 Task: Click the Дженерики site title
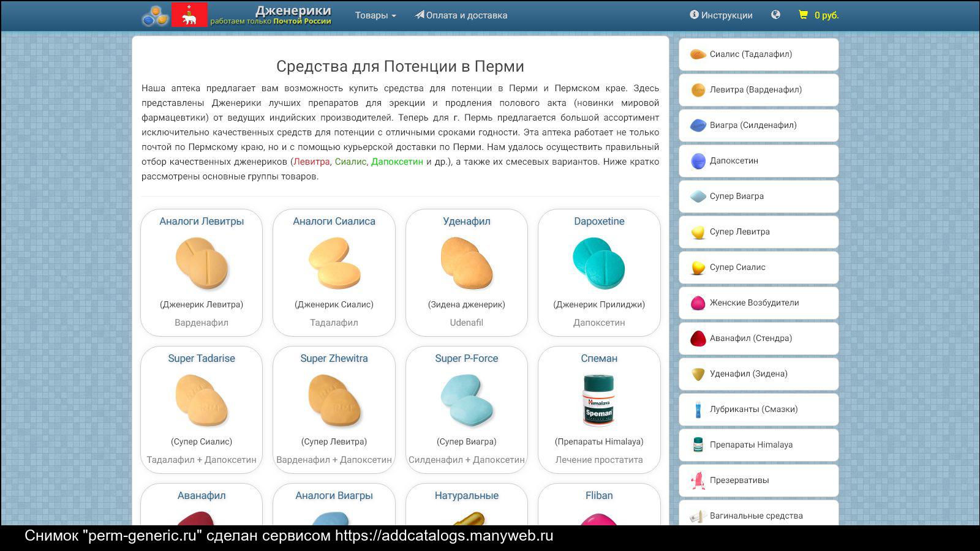[x=293, y=10]
